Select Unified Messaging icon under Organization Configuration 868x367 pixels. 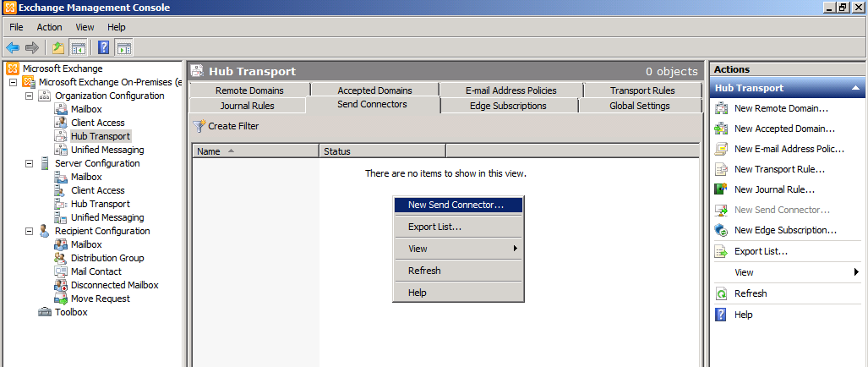[x=61, y=150]
